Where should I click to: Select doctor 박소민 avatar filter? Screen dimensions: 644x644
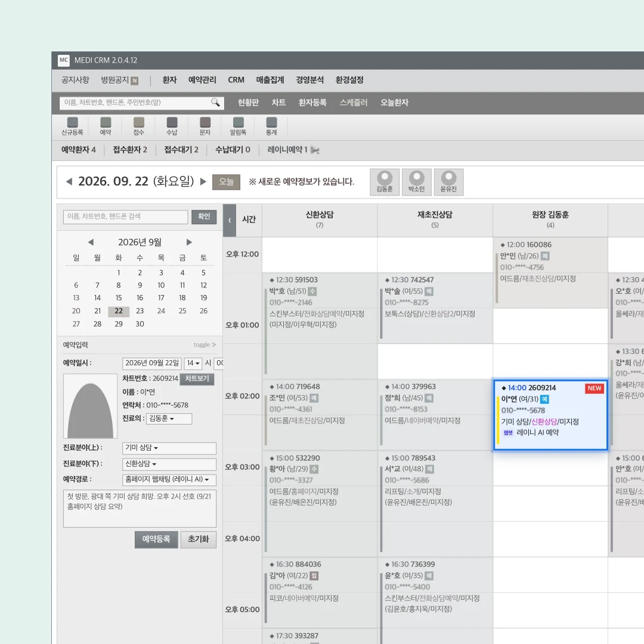(416, 182)
